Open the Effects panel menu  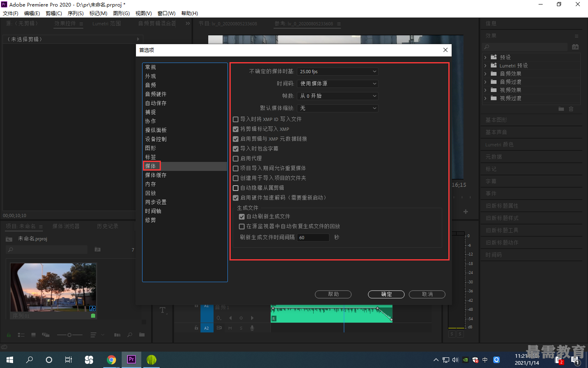tap(577, 36)
